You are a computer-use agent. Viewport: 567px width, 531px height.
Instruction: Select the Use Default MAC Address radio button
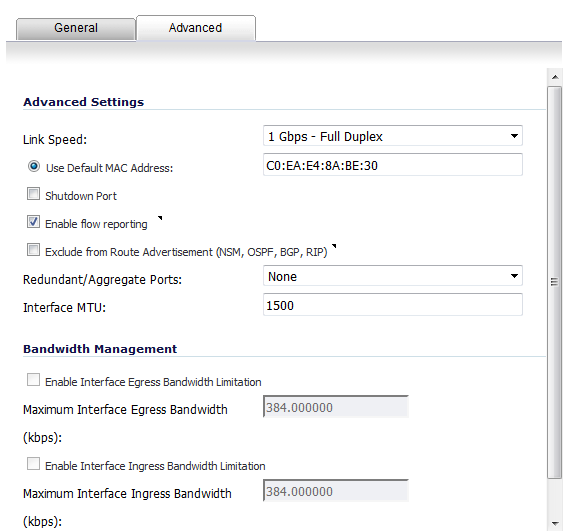tap(34, 166)
